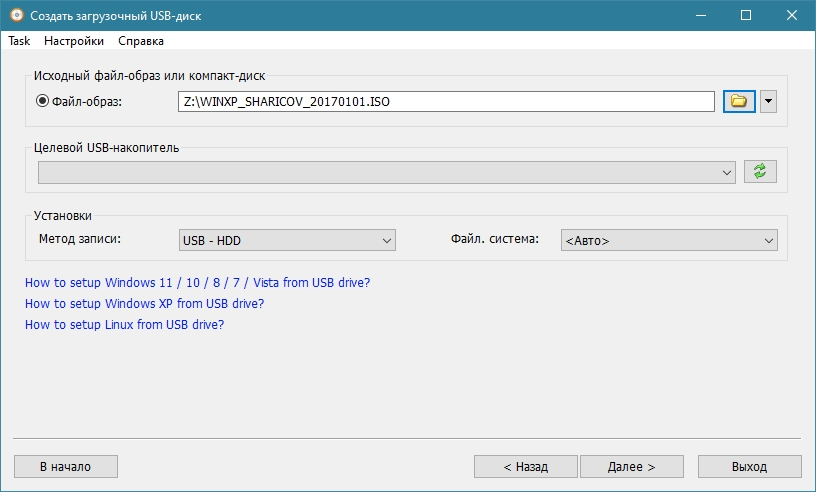Open the Настройки menu
This screenshot has height=492, width=816.
click(x=74, y=41)
